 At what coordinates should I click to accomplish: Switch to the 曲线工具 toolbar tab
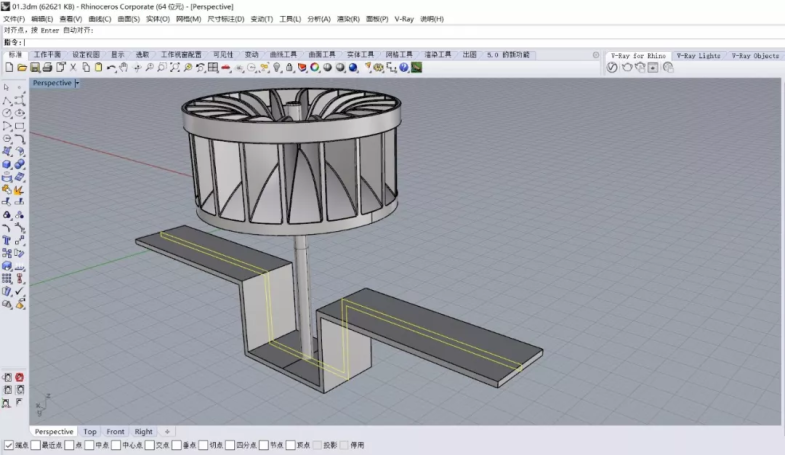[x=284, y=55]
